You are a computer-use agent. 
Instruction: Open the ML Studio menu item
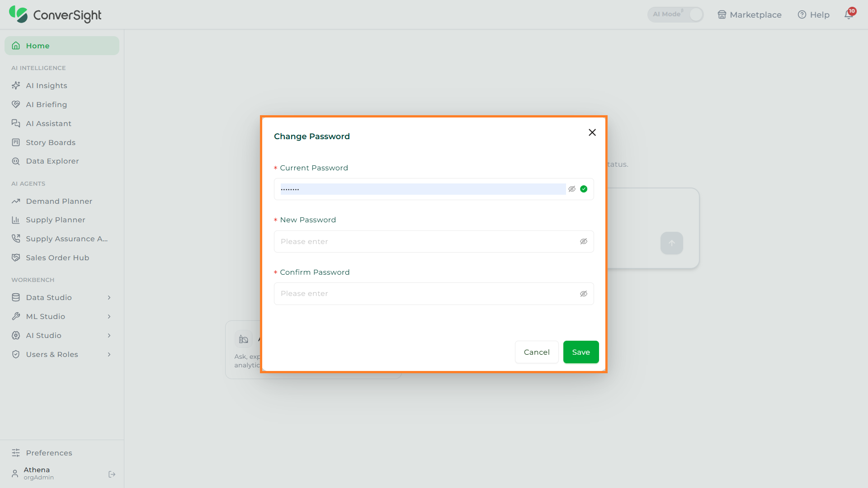(62, 316)
